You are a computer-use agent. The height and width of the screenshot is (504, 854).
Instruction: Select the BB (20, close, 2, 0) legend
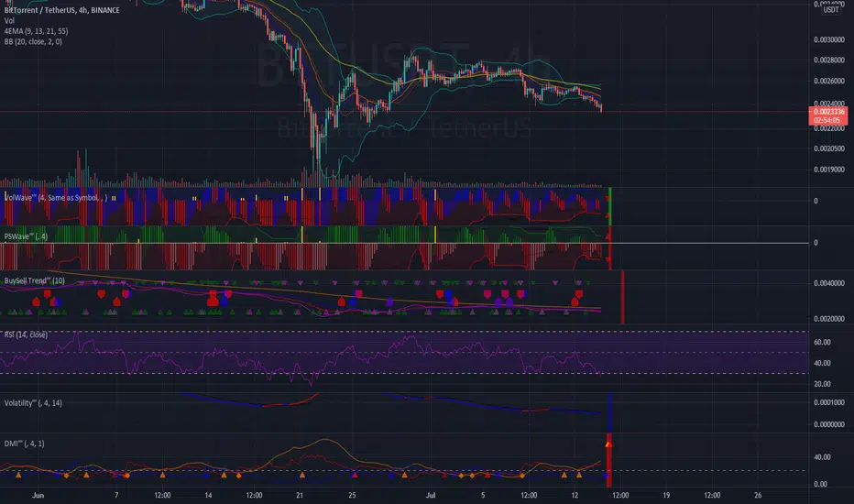[33, 41]
